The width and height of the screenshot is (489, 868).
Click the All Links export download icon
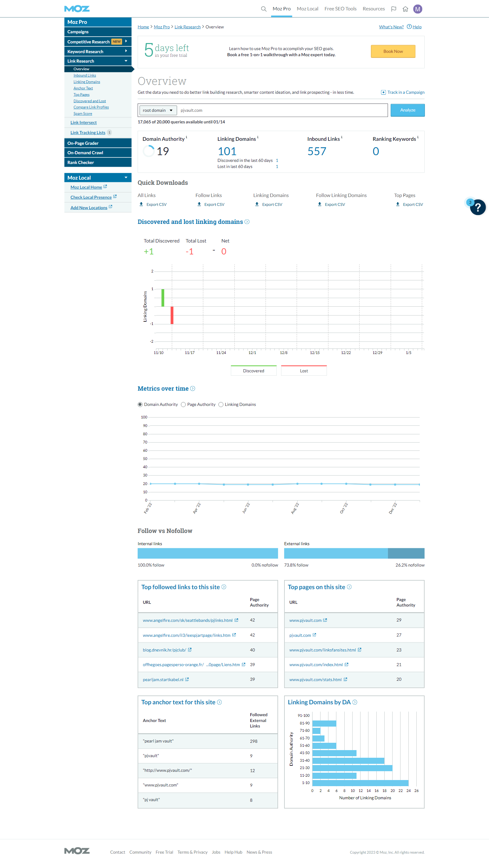(141, 204)
